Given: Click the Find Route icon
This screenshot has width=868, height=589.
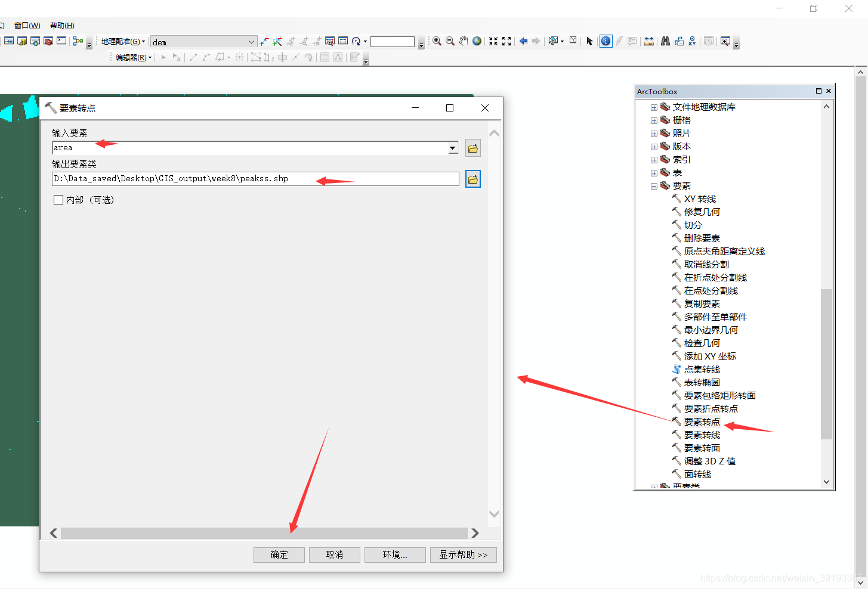Looking at the screenshot, I should 679,41.
